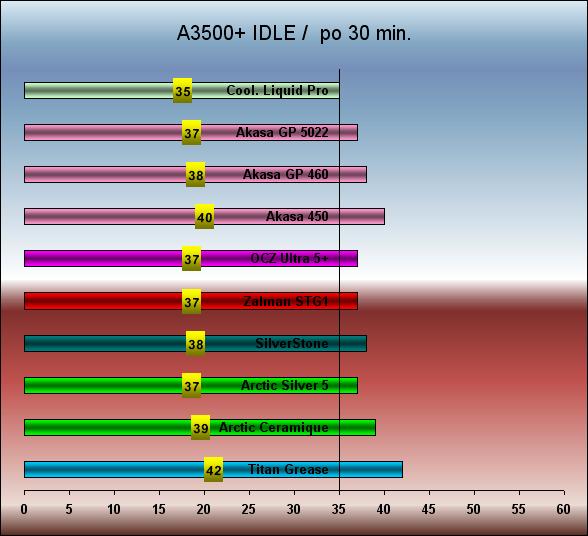Viewport: 588px width, 536px height.
Task: Click the axis tick label 35
Action: (339, 509)
